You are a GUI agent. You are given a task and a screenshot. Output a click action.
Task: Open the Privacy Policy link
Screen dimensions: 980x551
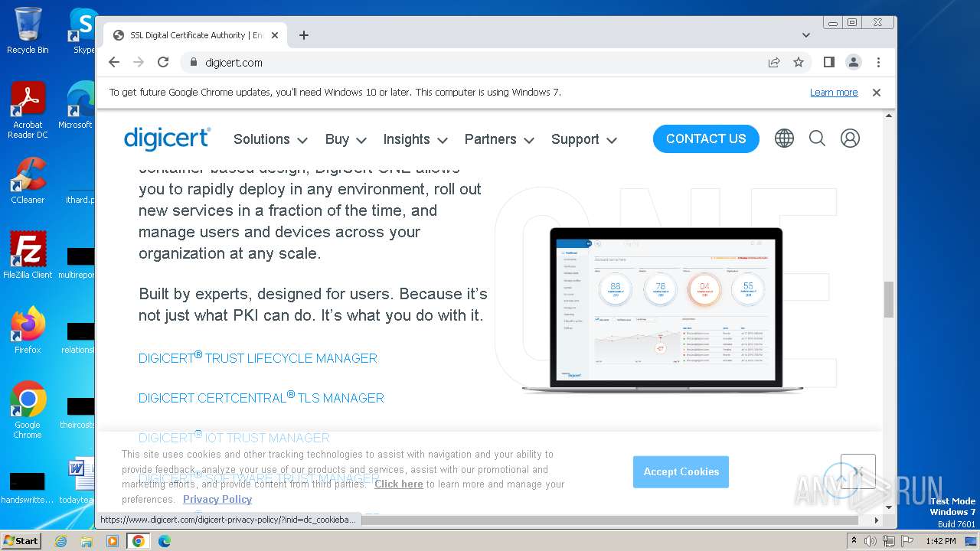pos(217,499)
